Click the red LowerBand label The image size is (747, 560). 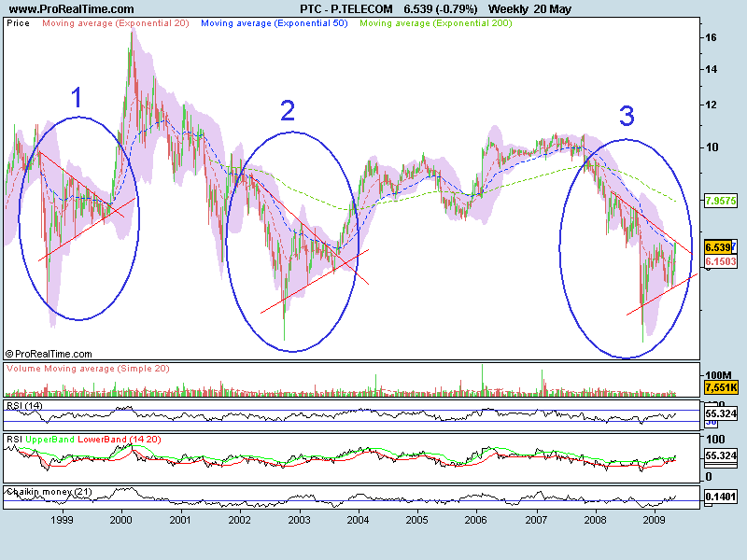102,440
